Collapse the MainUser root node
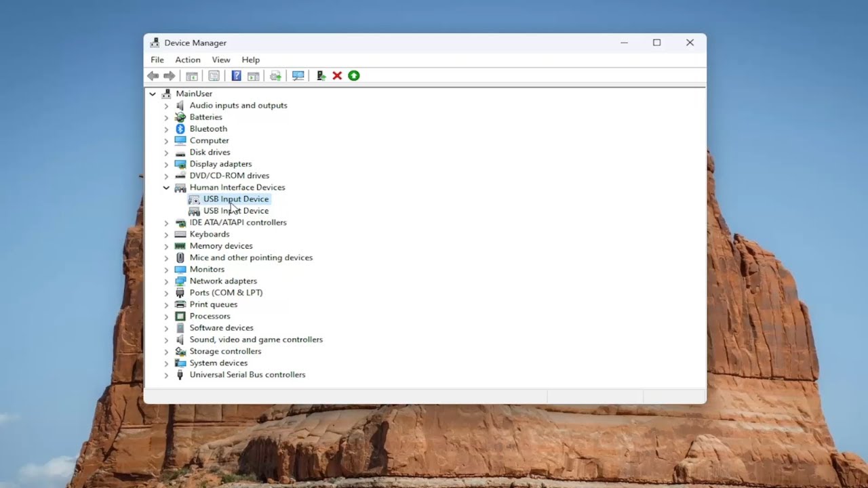Viewport: 868px width, 488px height. [153, 94]
